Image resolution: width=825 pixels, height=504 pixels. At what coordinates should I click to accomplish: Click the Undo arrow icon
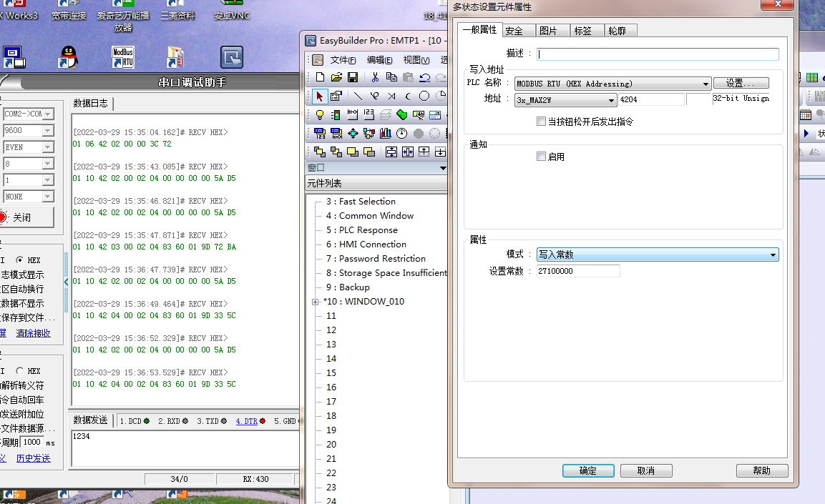click(425, 77)
